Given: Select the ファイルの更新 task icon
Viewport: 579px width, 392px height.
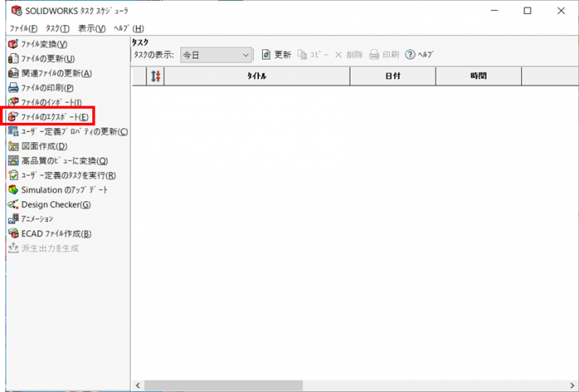Looking at the screenshot, I should (13, 59).
